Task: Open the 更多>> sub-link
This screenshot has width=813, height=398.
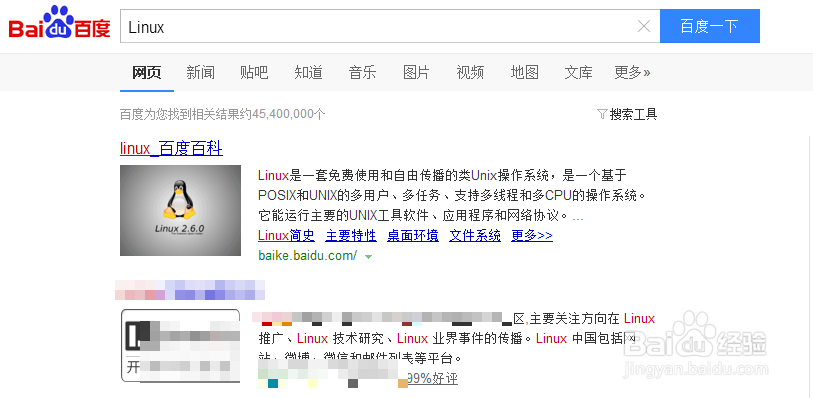Action: click(x=532, y=236)
